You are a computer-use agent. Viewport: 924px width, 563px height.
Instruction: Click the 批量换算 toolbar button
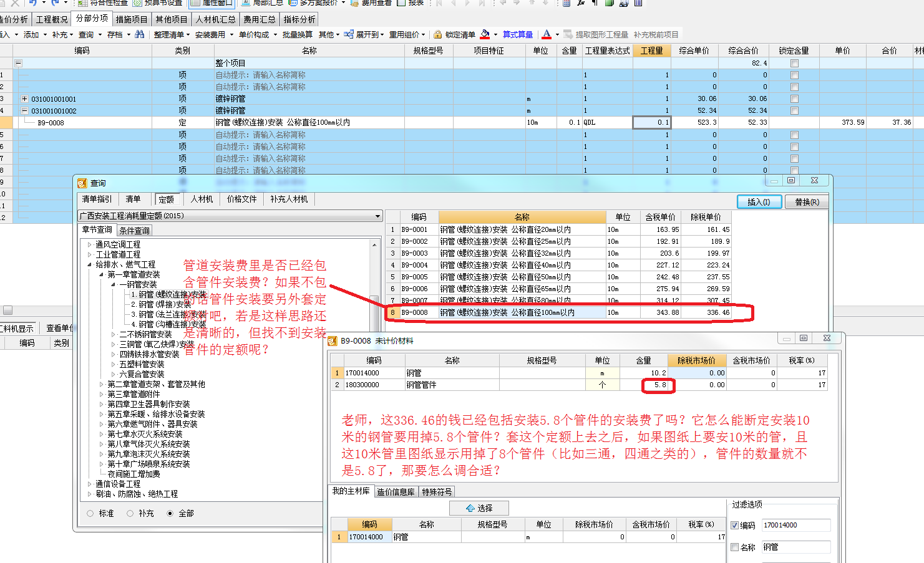(298, 34)
